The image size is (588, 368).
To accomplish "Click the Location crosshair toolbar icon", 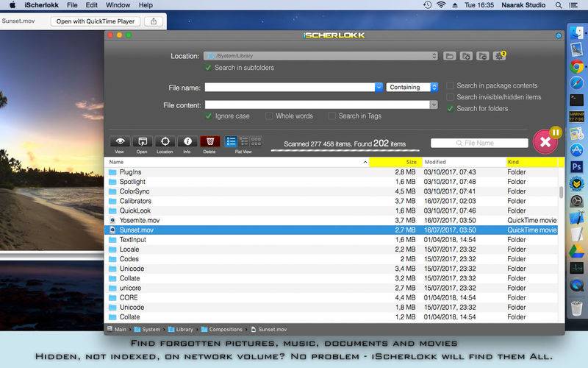I will point(165,141).
